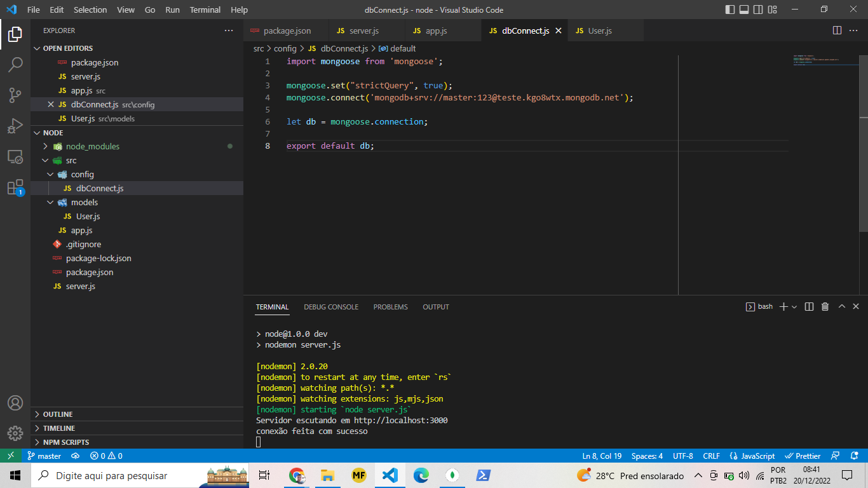Click the Windows Start button

pos(15,475)
